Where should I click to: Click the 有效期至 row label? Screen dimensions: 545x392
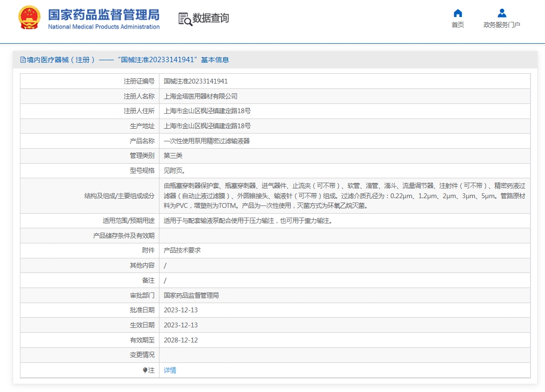point(142,340)
